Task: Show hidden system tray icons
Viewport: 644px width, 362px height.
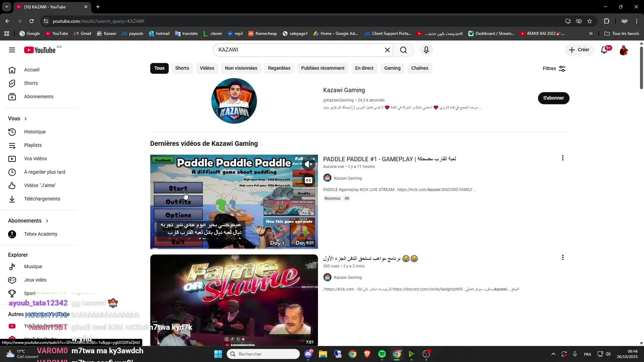Action: 553,354
